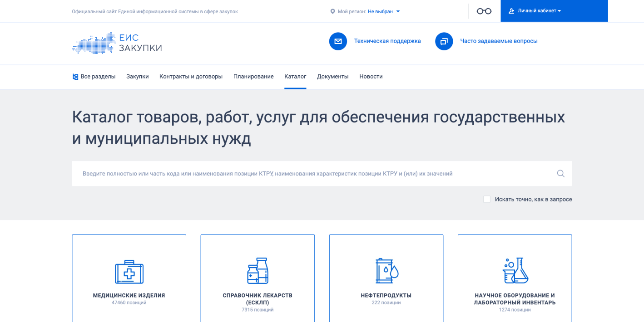Click the Мой регион label
644x322 pixels.
click(x=352, y=11)
